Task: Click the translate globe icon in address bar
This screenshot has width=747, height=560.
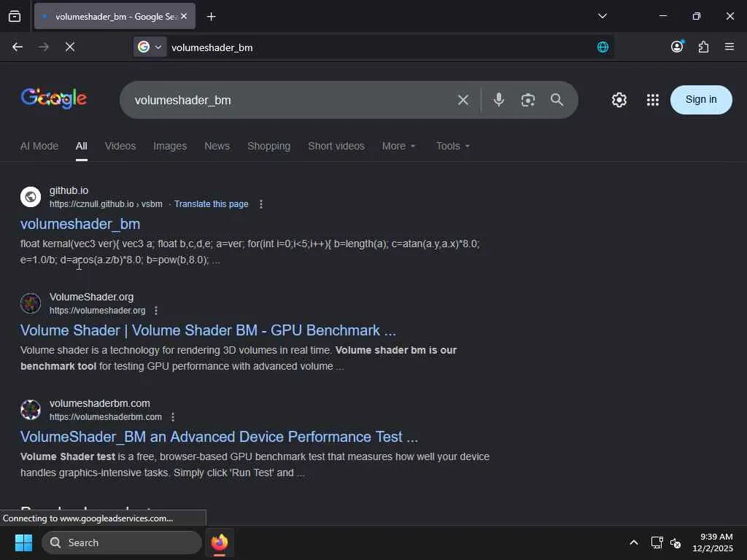Action: click(x=603, y=47)
